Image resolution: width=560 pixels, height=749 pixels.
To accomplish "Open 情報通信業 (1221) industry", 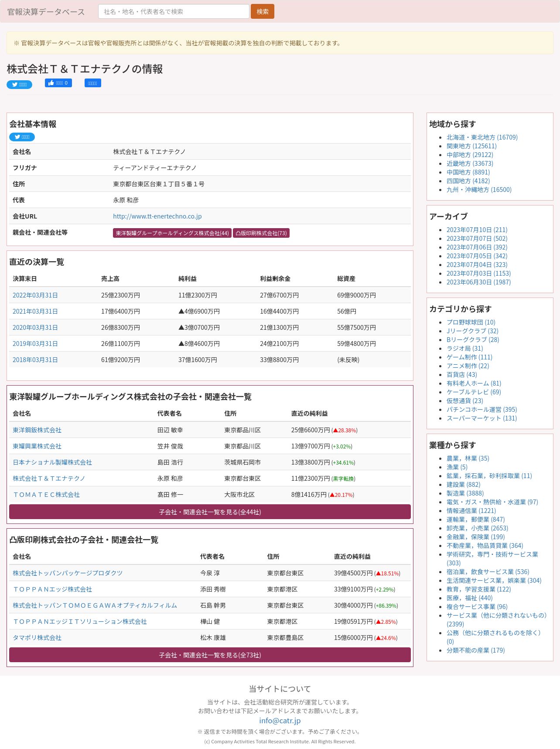I will click(x=471, y=511).
